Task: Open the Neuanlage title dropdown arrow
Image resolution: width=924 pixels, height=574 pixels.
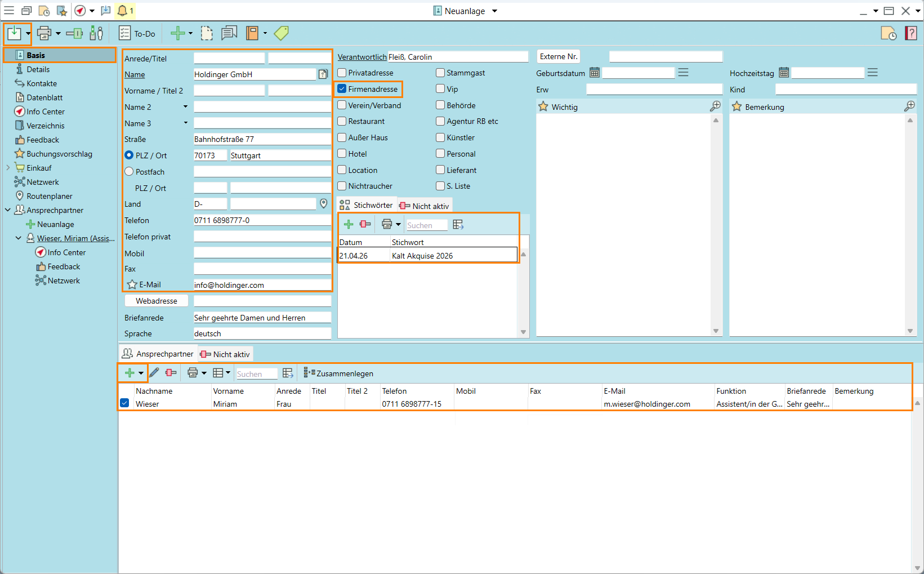Action: 494,11
